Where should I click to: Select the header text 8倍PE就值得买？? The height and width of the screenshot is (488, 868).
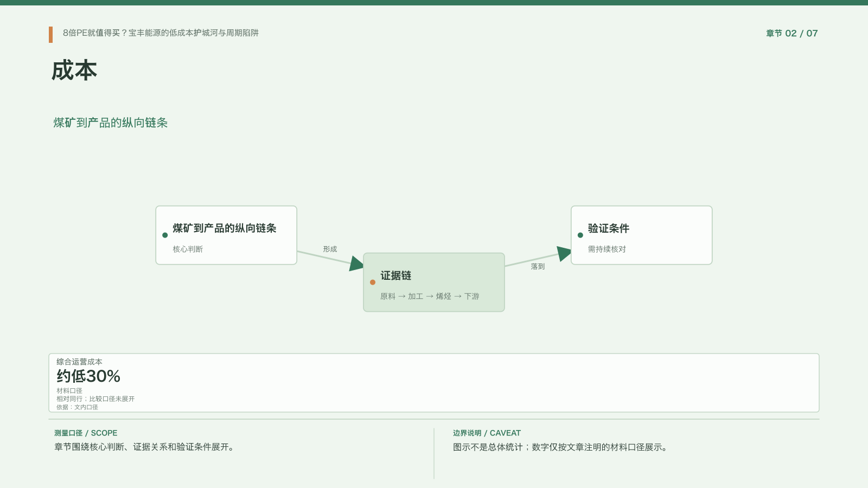tap(95, 33)
